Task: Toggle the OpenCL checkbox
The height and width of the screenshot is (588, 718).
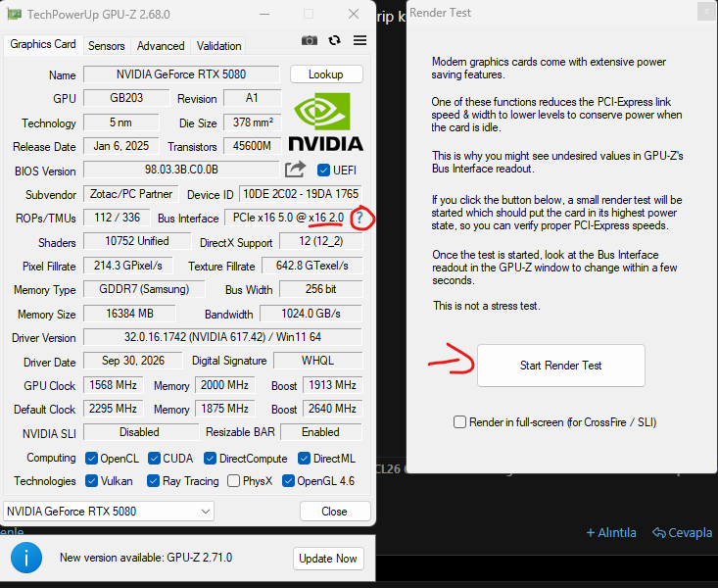Action: [x=91, y=459]
